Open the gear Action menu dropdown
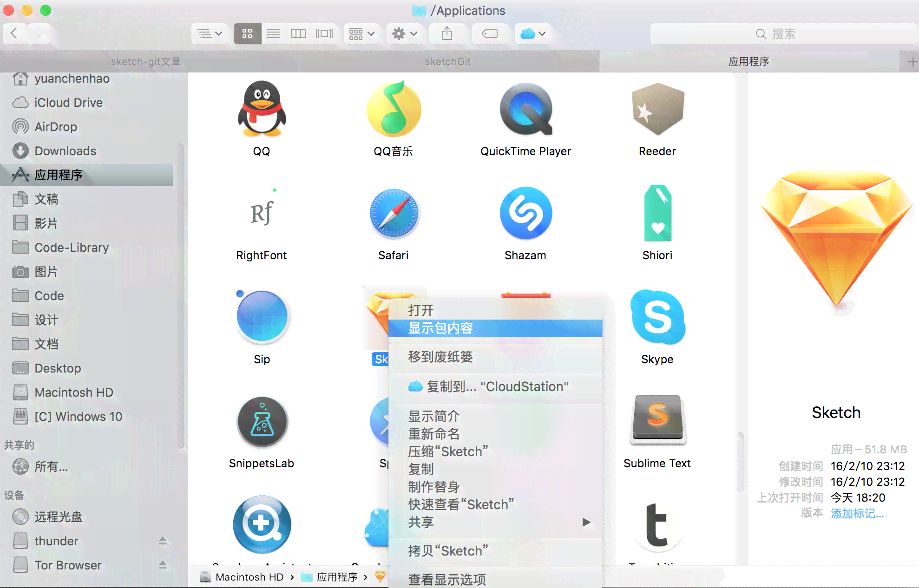This screenshot has width=919, height=588. pyautogui.click(x=405, y=33)
